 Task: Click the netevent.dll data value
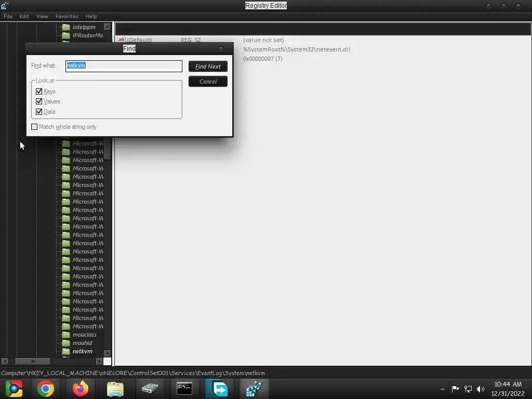297,49
